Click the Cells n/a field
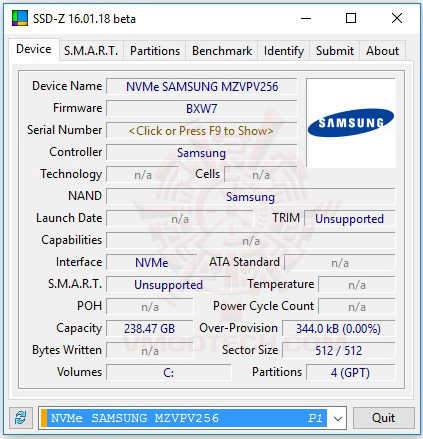Screen dimensions: 423x439 point(261,175)
